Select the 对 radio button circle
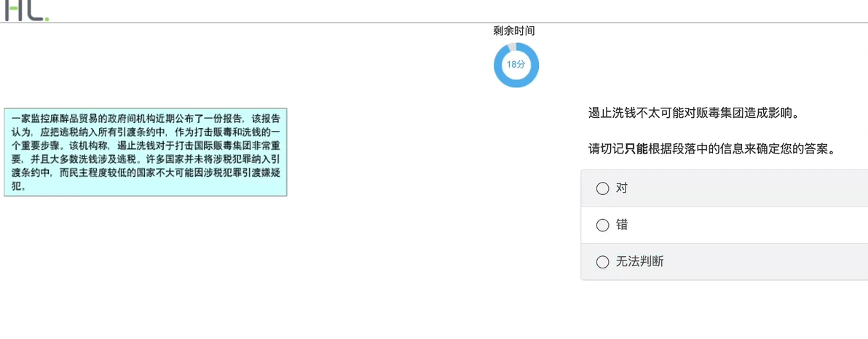The image size is (868, 339). (x=602, y=188)
